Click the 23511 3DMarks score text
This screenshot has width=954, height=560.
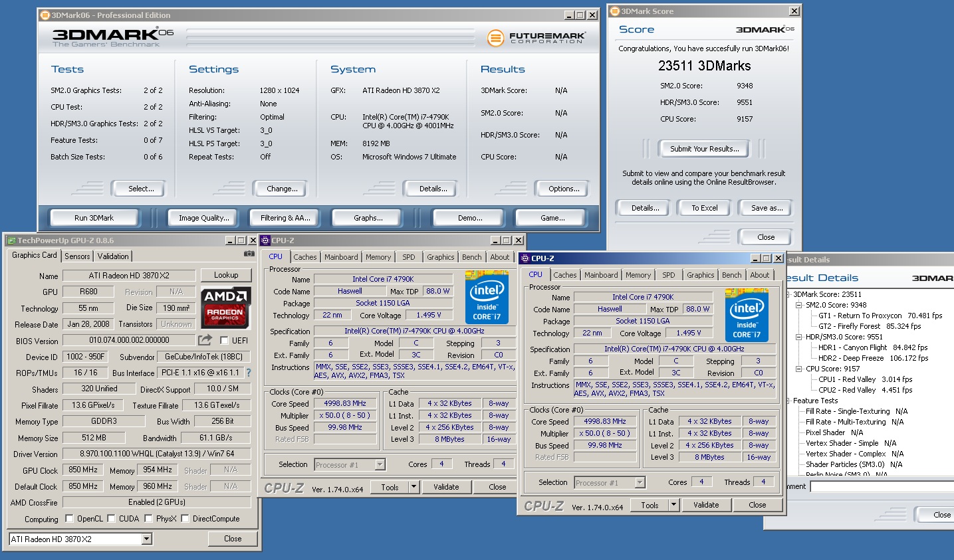tap(704, 66)
